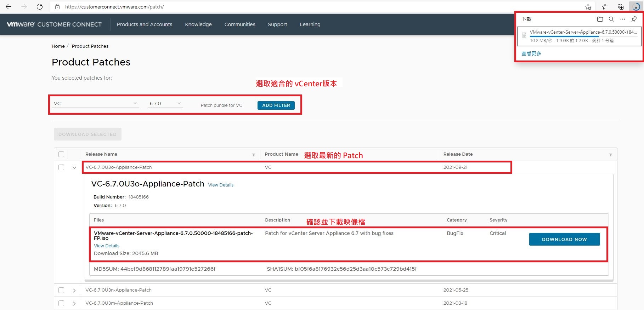The height and width of the screenshot is (310, 644).
Task: Add page to favorites star icon
Action: pyautogui.click(x=588, y=7)
